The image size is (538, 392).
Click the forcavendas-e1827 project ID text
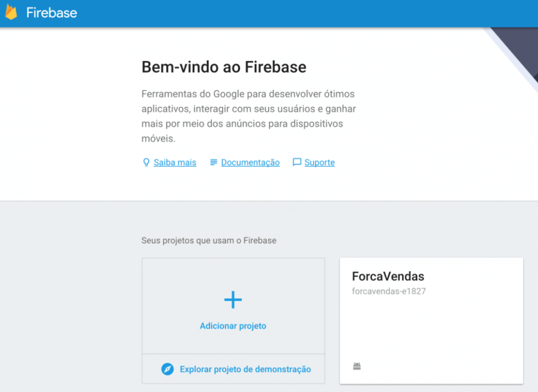click(x=389, y=291)
